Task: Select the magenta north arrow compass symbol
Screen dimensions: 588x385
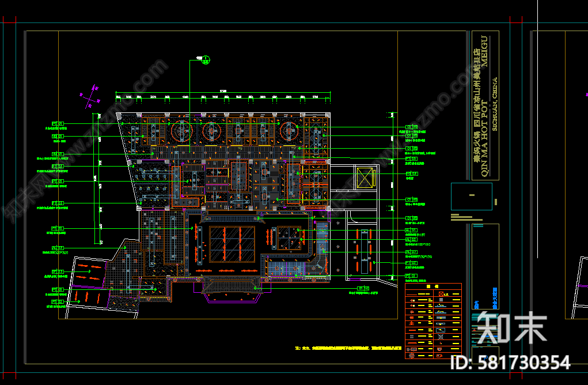Action: [90, 96]
